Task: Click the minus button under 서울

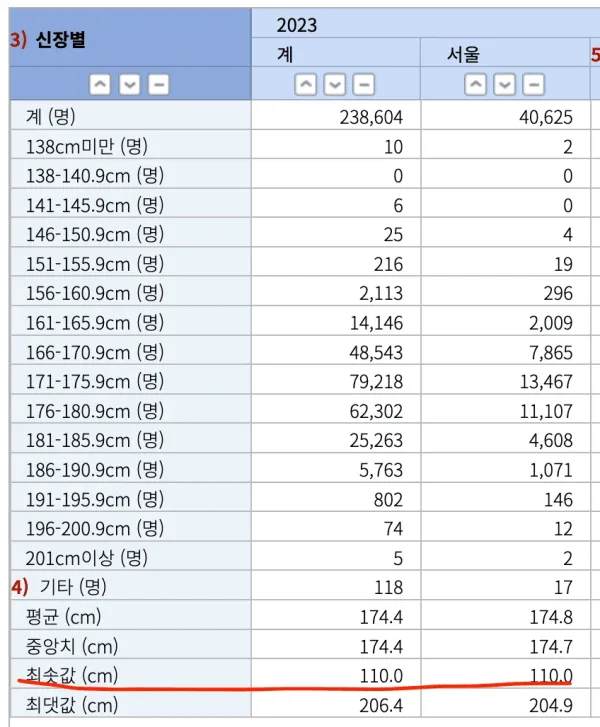Action: (x=534, y=85)
